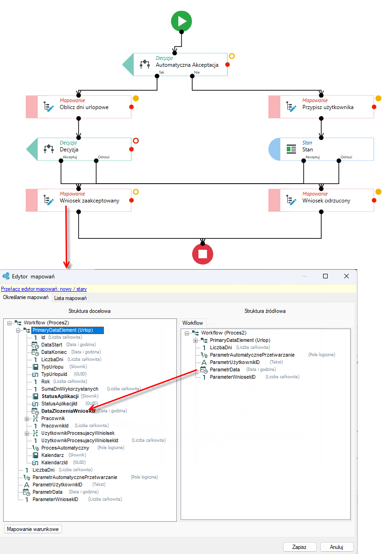This screenshot has width=392, height=554.
Task: Select the Rok field in target tree
Action: [45, 381]
